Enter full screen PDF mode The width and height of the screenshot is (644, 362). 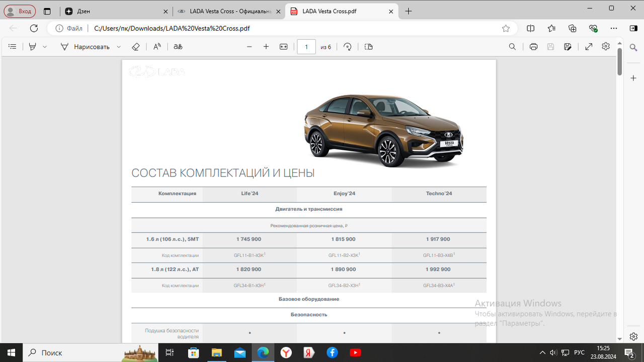click(589, 47)
